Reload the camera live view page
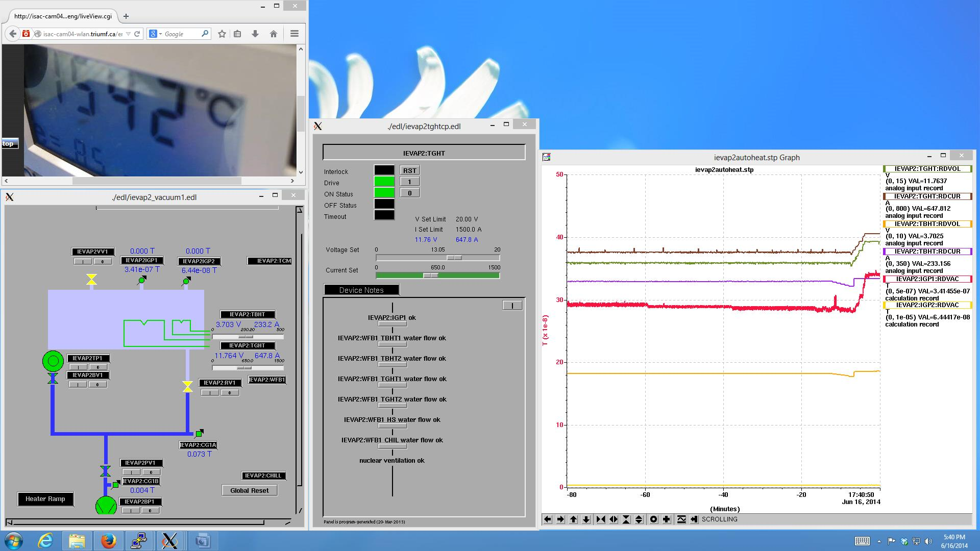Screen dimensions: 980x551 point(137,34)
